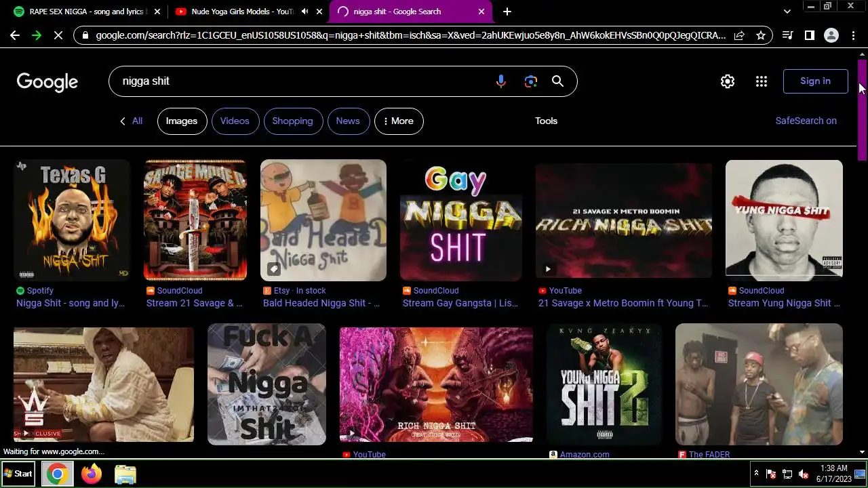View site information via the lock icon
Image resolution: width=868 pixels, height=488 pixels.
[x=85, y=35]
